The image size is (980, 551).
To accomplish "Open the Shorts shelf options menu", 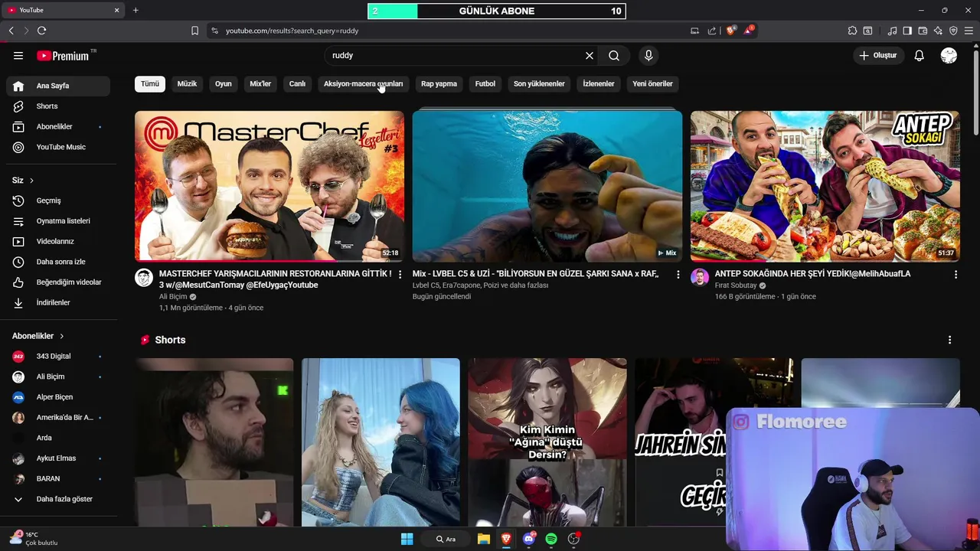I will click(949, 340).
